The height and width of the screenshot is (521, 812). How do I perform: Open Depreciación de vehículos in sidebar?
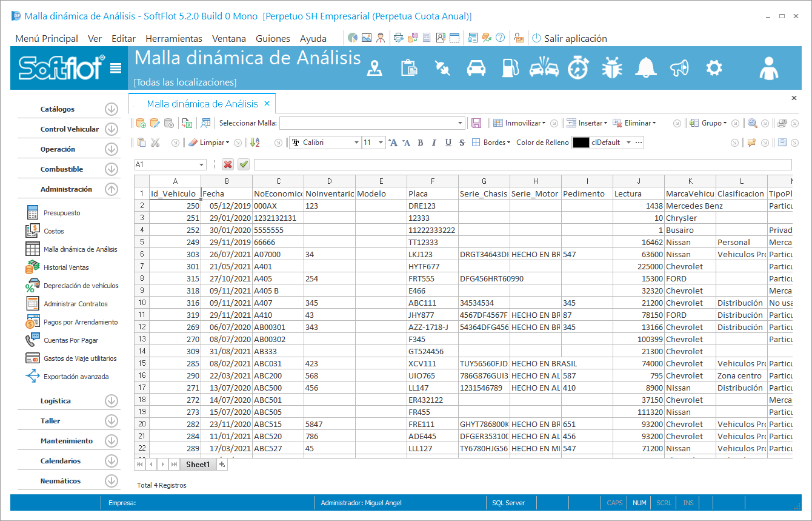(x=81, y=286)
